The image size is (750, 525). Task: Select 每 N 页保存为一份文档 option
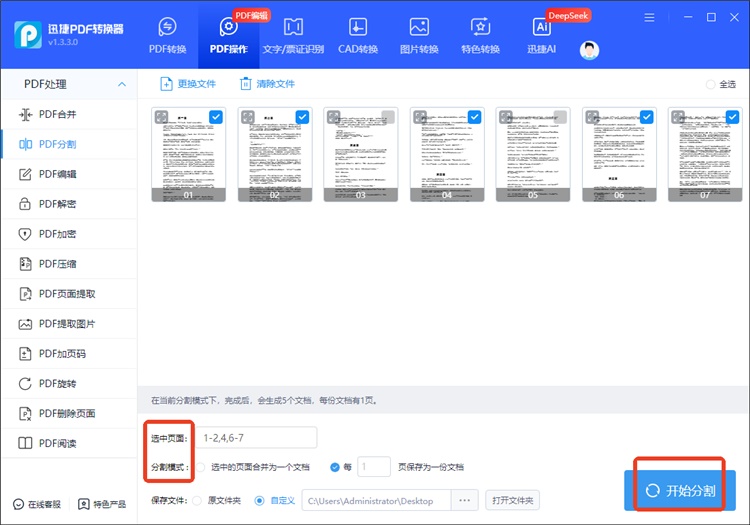pos(335,467)
